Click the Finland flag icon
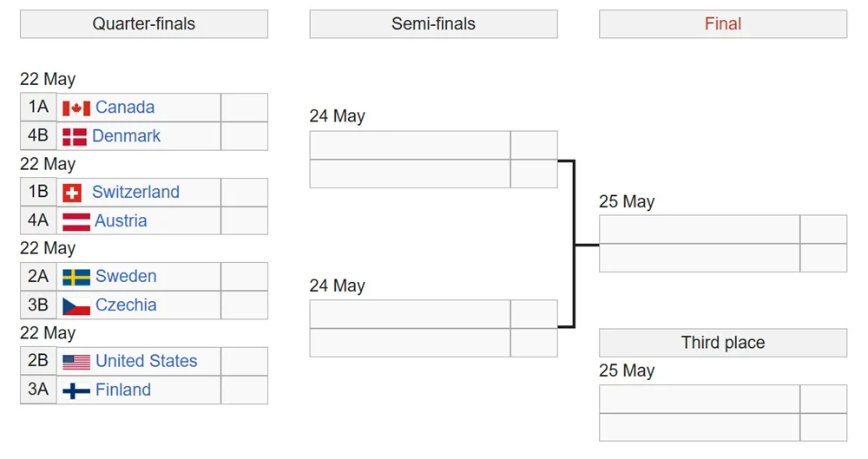The image size is (868, 459). (x=76, y=390)
